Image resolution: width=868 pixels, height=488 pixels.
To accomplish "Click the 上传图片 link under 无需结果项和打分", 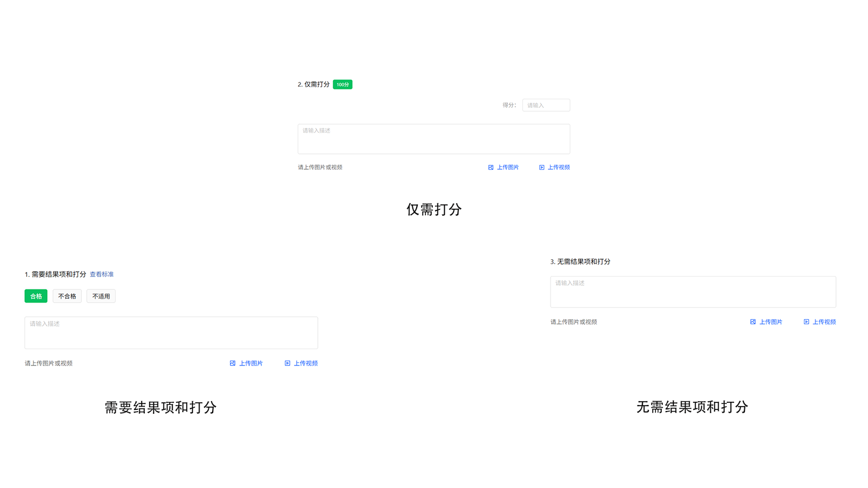I will (x=770, y=322).
